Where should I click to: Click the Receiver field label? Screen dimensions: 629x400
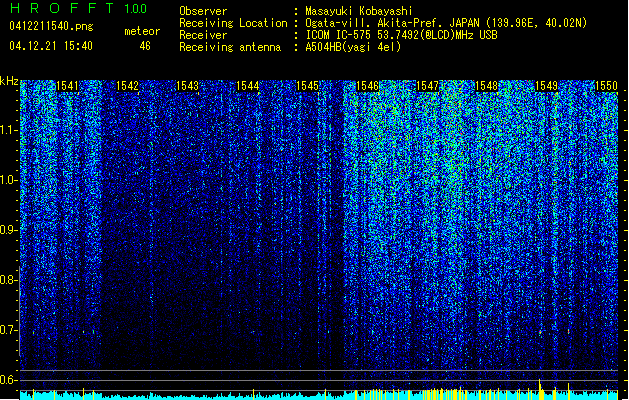click(x=203, y=35)
